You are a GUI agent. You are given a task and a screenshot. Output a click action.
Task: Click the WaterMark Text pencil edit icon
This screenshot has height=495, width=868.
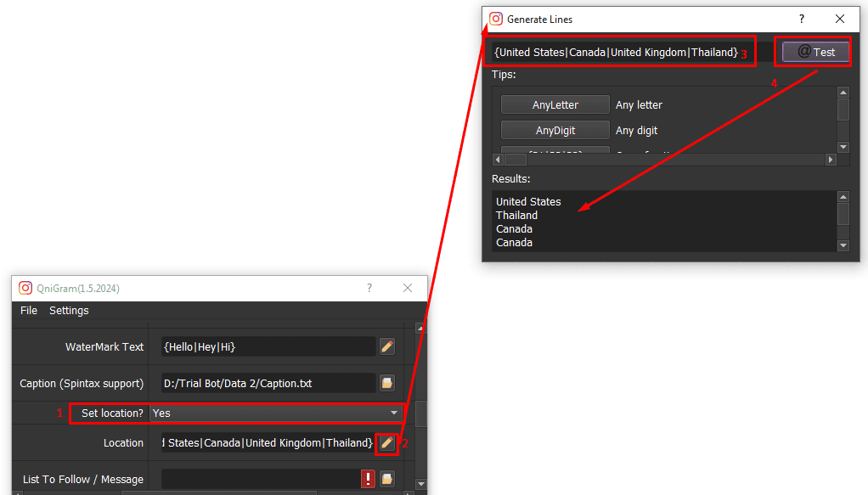(387, 346)
